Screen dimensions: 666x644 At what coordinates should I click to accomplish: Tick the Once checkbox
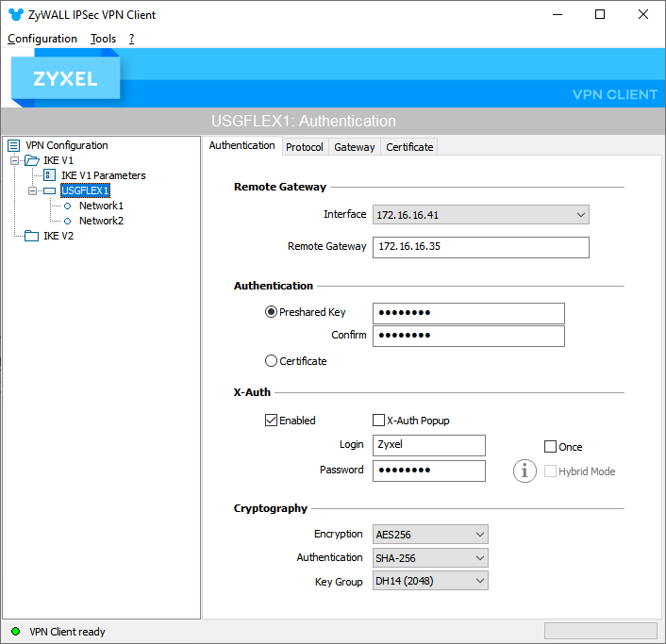551,447
